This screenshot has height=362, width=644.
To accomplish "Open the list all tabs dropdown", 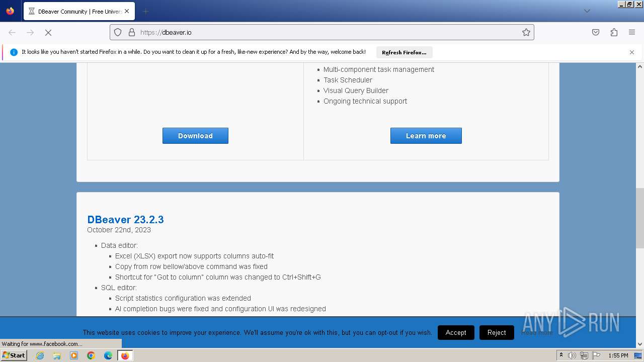I will 587,11.
